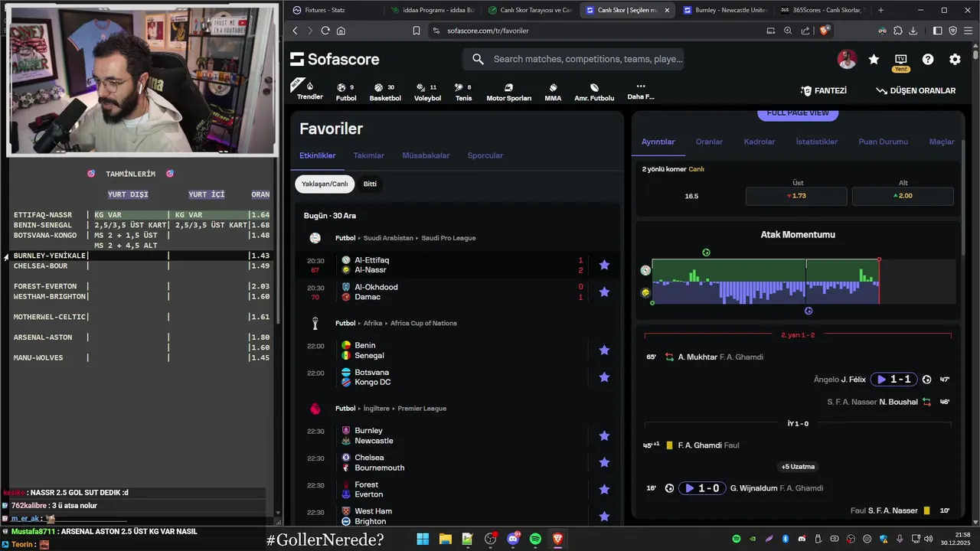Select the Tenis sport icon
The image size is (980, 551).
point(463,91)
